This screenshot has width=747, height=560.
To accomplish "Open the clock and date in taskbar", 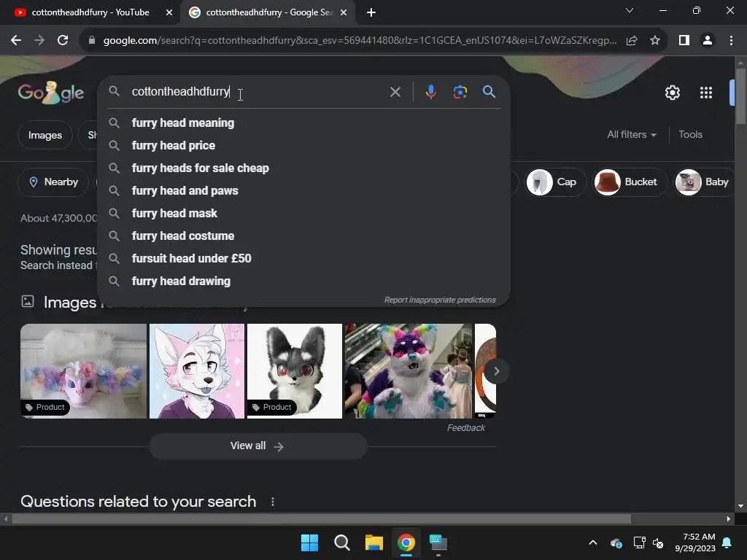I will click(695, 542).
